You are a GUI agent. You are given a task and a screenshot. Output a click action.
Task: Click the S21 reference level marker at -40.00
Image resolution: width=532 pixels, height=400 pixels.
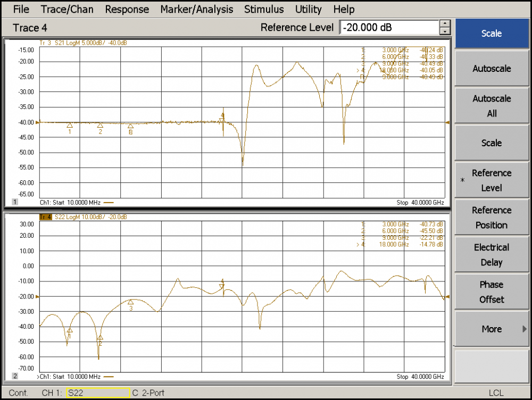[x=38, y=122]
